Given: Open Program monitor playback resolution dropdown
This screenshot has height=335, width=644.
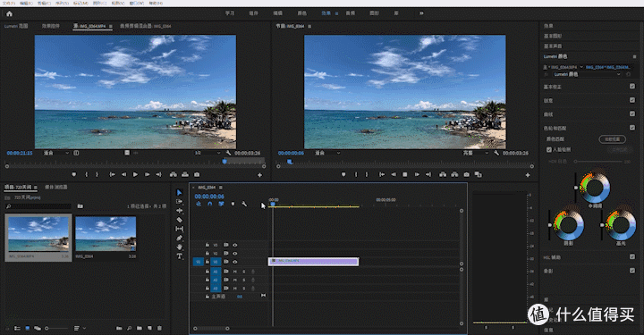Looking at the screenshot, I should tap(476, 153).
